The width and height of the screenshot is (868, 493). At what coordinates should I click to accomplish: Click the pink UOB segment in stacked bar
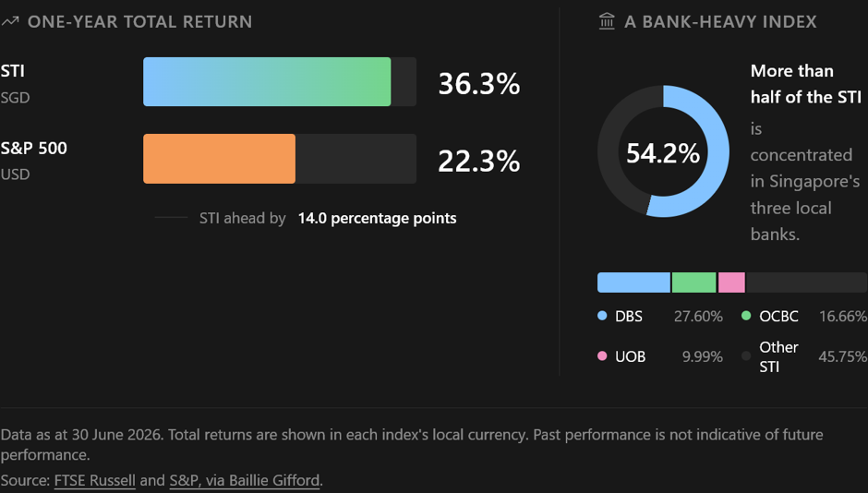(x=732, y=283)
